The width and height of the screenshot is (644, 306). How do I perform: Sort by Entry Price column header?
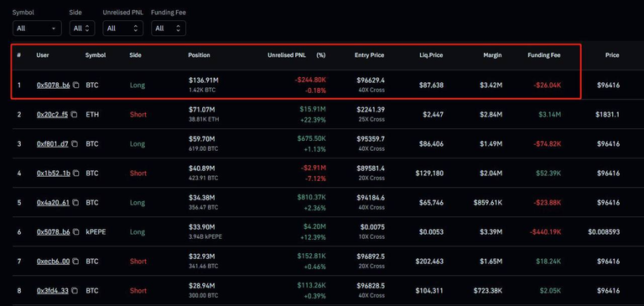tap(369, 55)
